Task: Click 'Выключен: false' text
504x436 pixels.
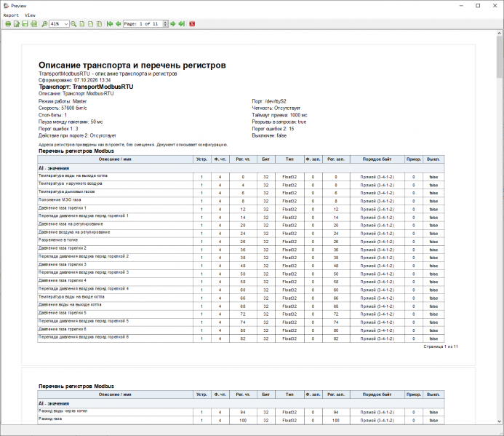Action: click(x=269, y=136)
